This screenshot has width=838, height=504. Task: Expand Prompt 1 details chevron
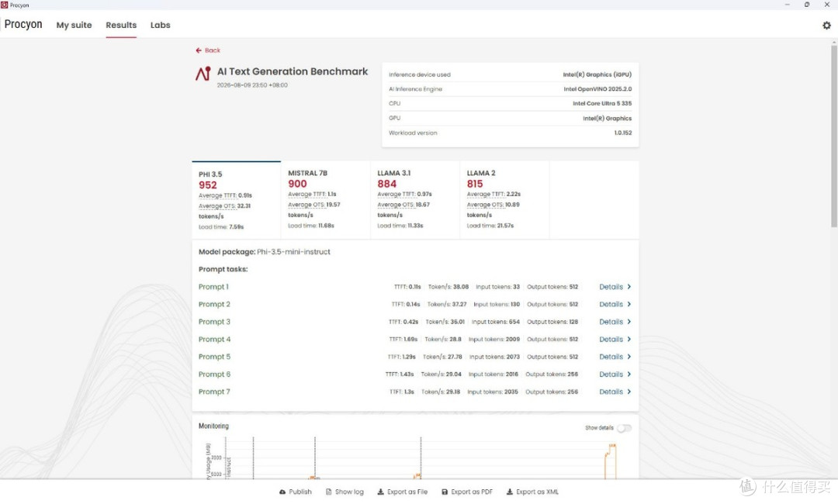[629, 287]
